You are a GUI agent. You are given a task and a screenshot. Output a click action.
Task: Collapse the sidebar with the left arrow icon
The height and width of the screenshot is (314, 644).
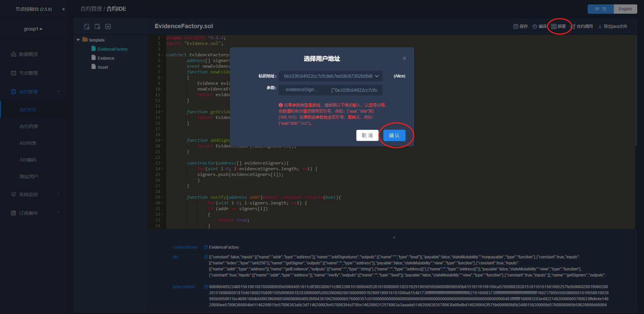(x=63, y=9)
